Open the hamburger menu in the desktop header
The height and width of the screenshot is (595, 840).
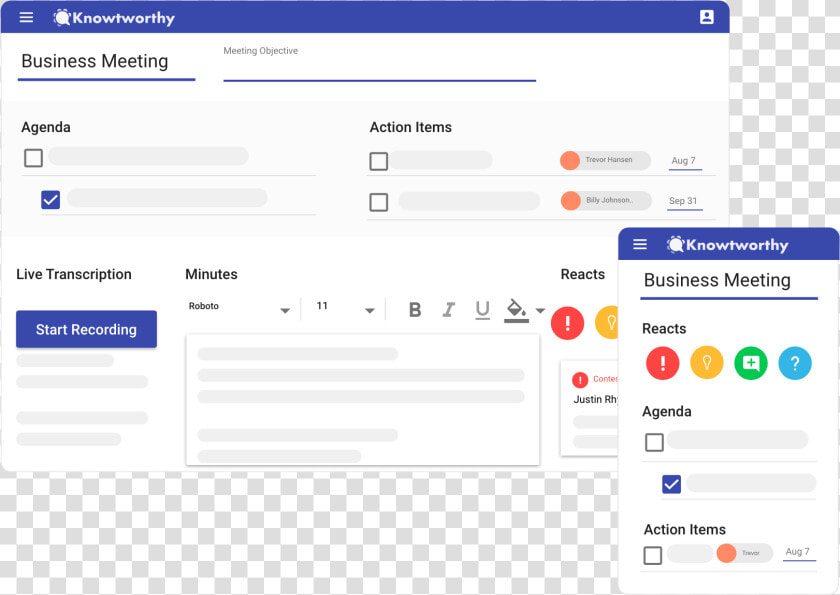26,17
